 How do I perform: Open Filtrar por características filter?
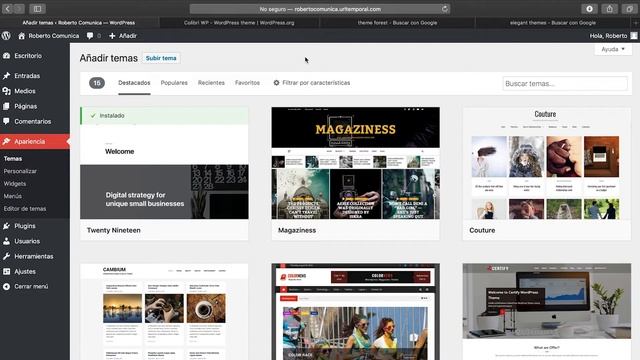pyautogui.click(x=312, y=83)
